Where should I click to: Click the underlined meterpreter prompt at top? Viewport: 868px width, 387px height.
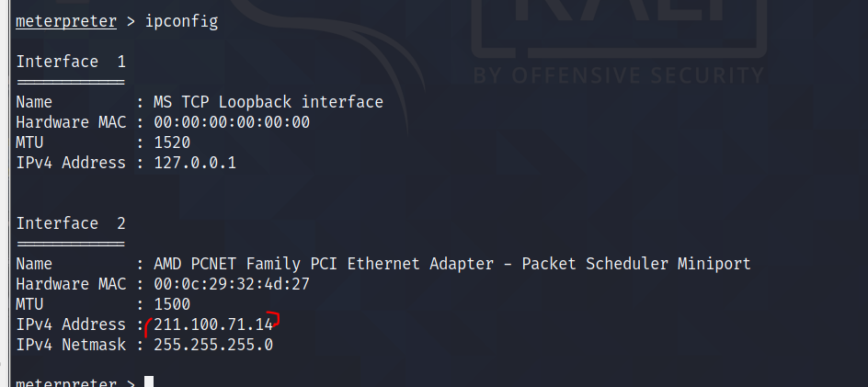coord(66,21)
